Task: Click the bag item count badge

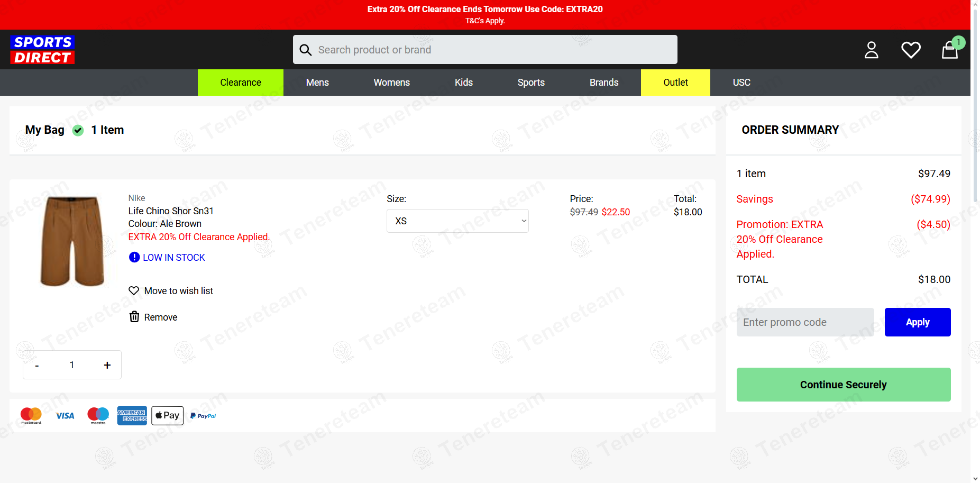Action: click(958, 42)
